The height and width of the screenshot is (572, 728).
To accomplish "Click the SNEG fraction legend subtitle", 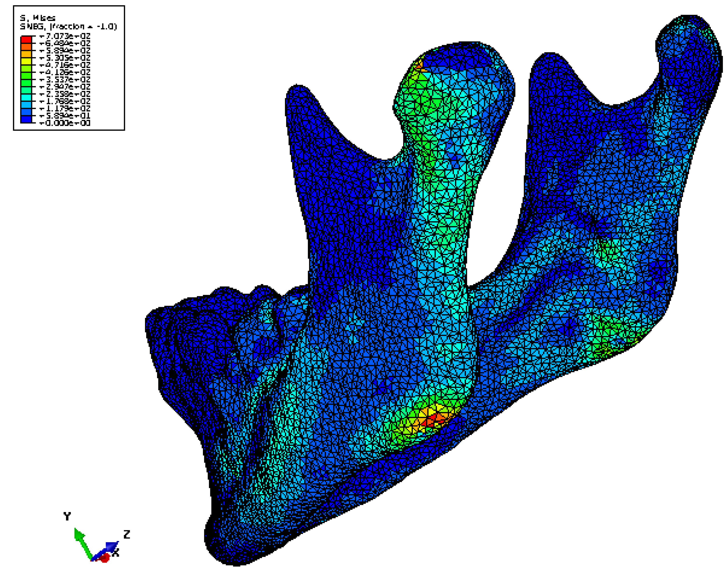I will 68,27.
